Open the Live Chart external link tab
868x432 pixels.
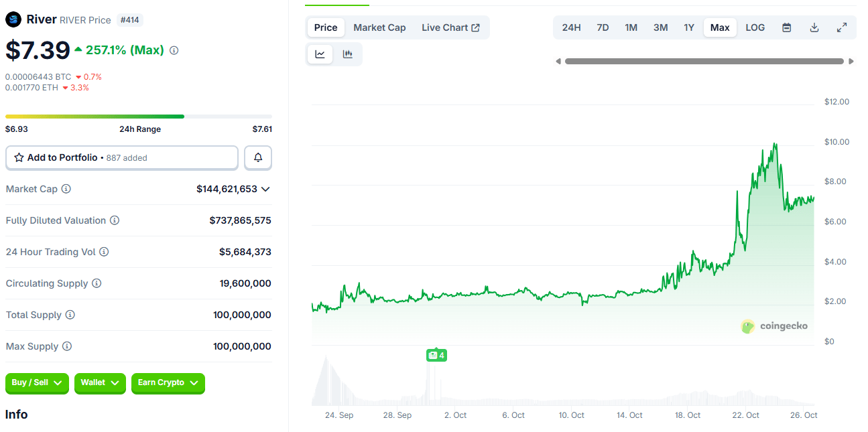[450, 27]
